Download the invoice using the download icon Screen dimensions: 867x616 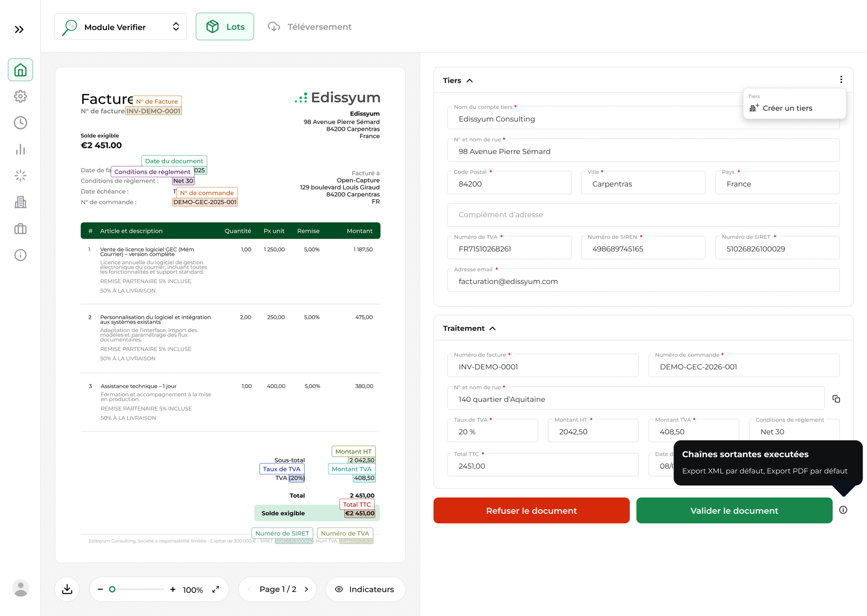point(67,589)
